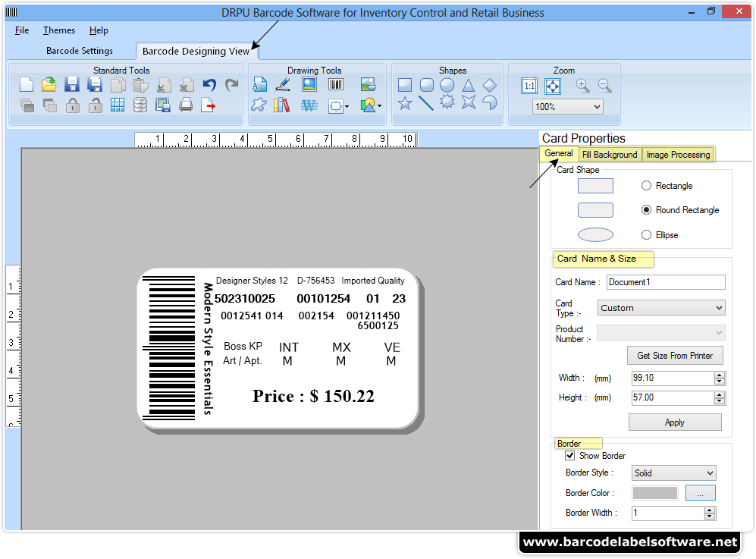Select the Text drawing tool

pyautogui.click(x=259, y=85)
